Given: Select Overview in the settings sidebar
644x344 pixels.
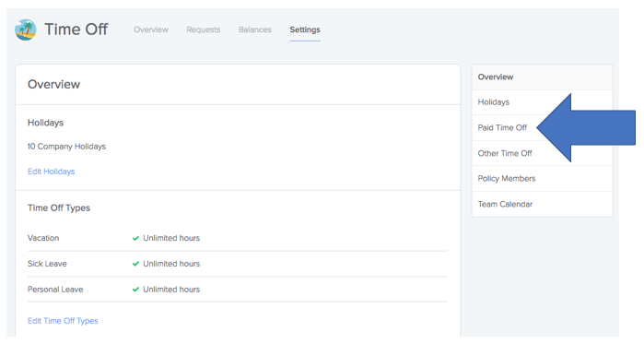Looking at the screenshot, I should pyautogui.click(x=542, y=77).
